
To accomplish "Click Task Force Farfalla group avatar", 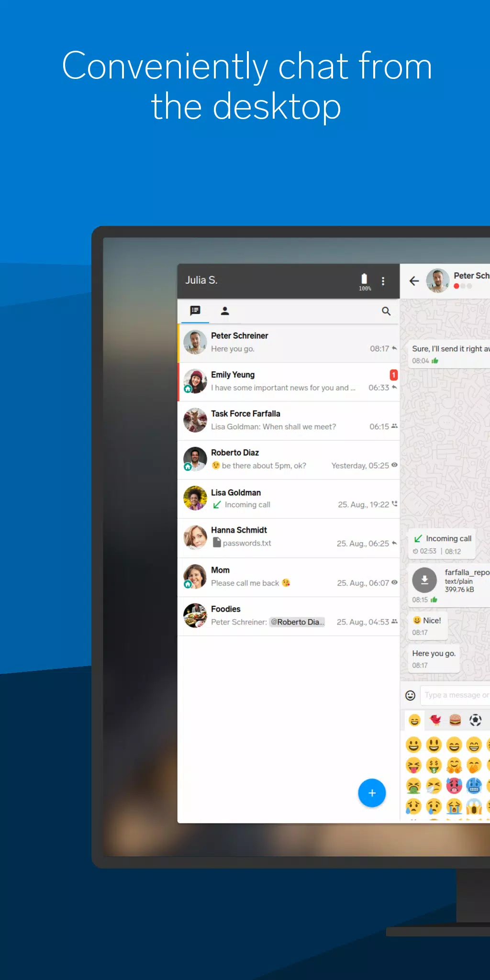I will point(195,420).
